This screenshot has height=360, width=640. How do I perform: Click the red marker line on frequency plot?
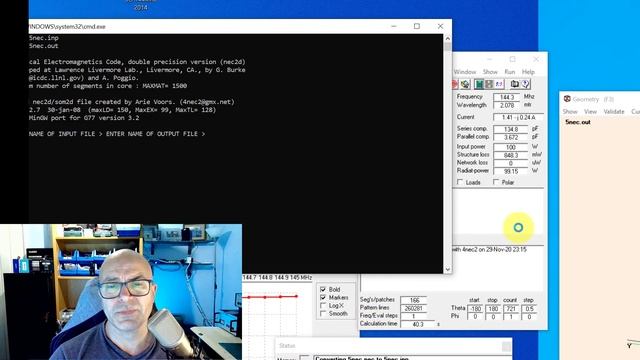[270, 297]
